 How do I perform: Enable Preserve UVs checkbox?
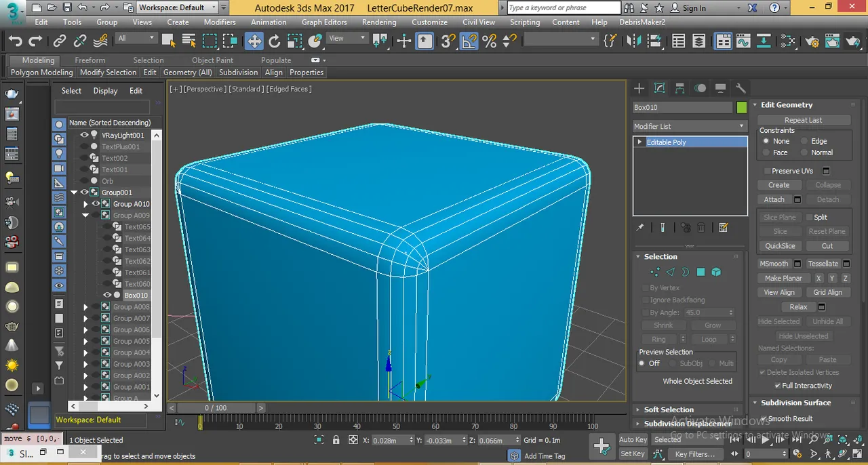(x=767, y=171)
